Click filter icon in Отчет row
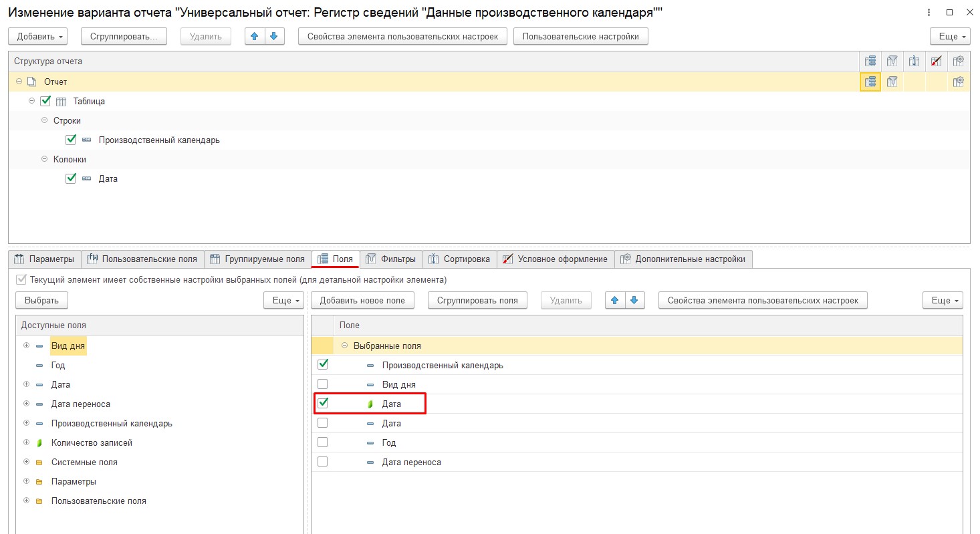Viewport: 980px width, 534px height. [892, 82]
